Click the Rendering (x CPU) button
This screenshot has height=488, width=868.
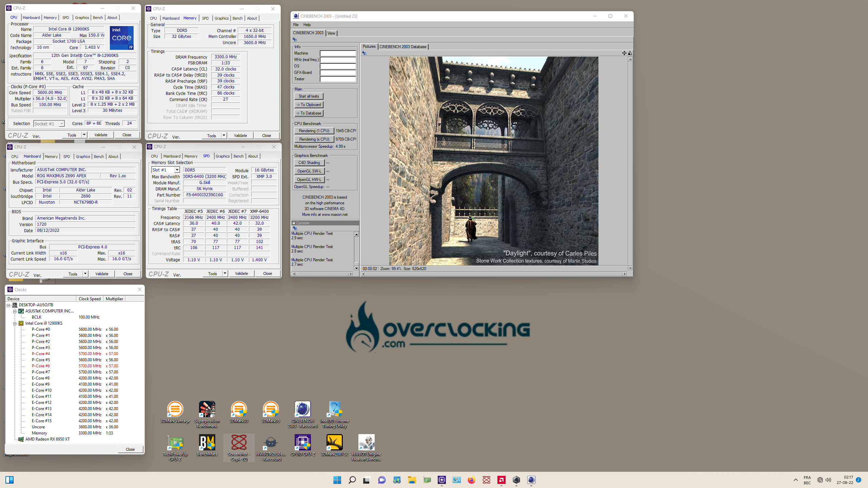314,139
